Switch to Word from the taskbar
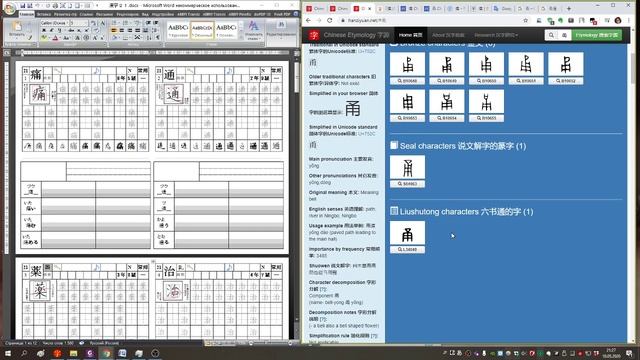Image resolution: width=640 pixels, height=360 pixels. pos(122,353)
